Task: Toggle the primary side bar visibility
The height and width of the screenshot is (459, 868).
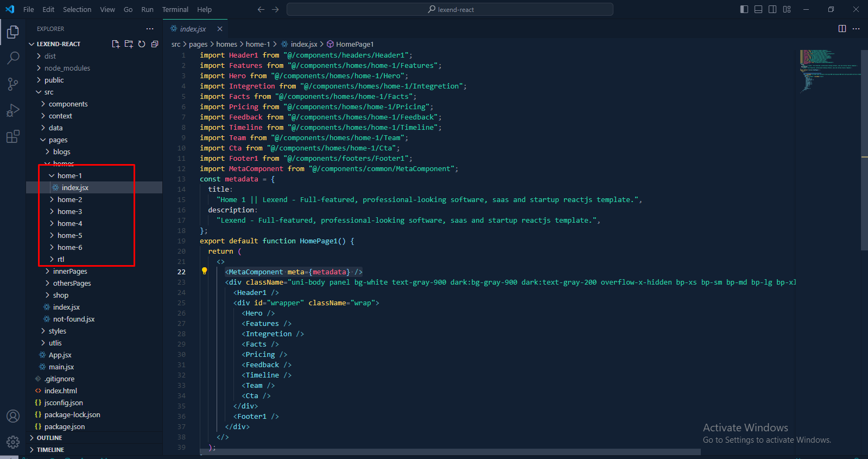Action: pyautogui.click(x=744, y=9)
